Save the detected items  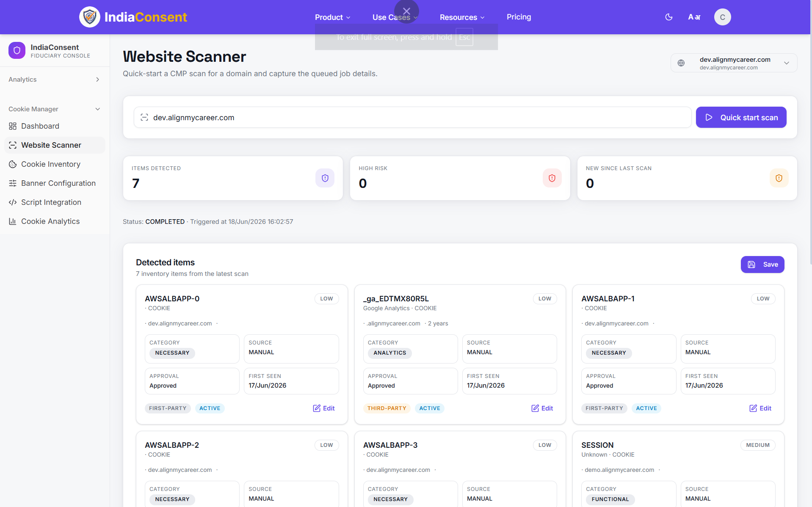click(x=762, y=265)
